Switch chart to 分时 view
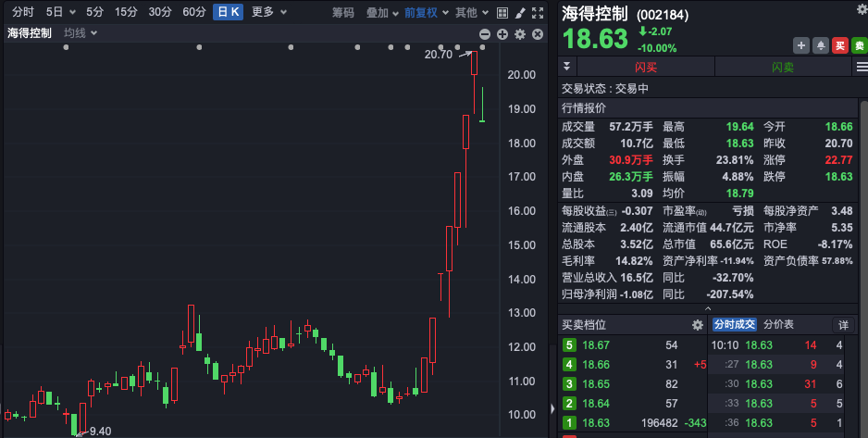This screenshot has height=438, width=868. coord(23,12)
